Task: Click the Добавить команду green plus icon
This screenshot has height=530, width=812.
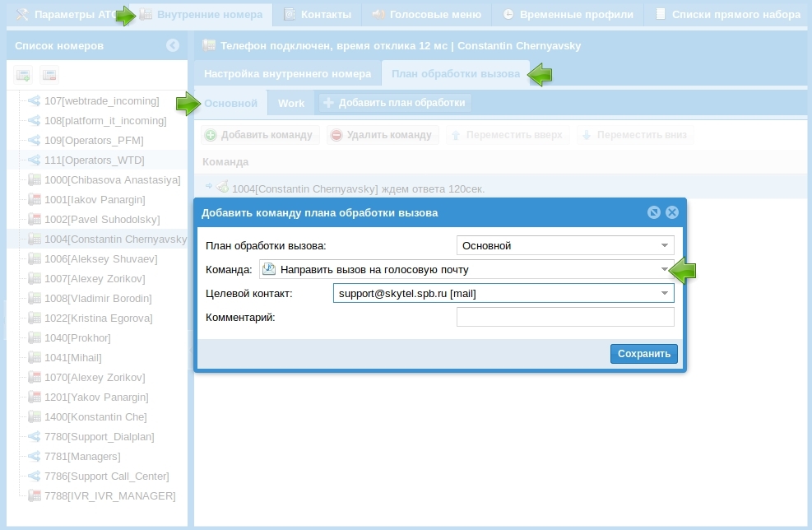Action: click(211, 135)
